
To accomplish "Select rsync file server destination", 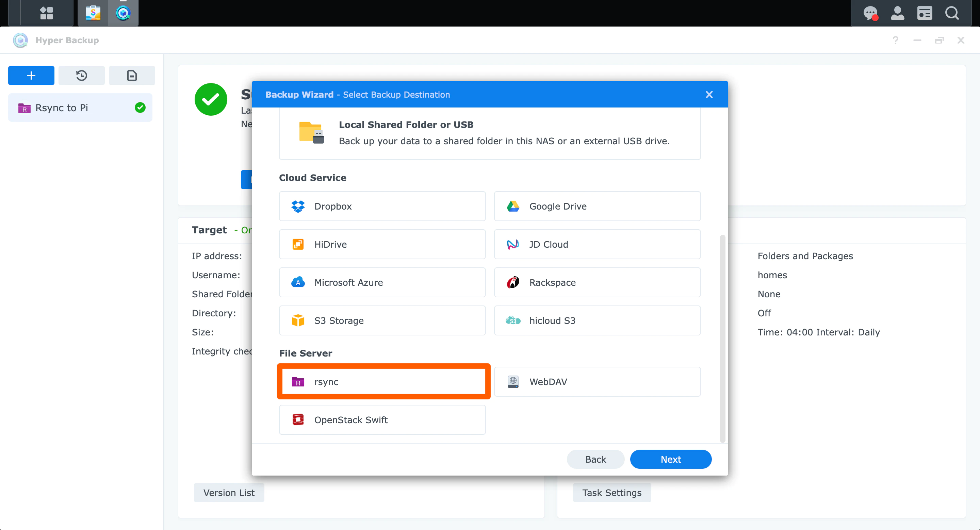I will [x=382, y=381].
